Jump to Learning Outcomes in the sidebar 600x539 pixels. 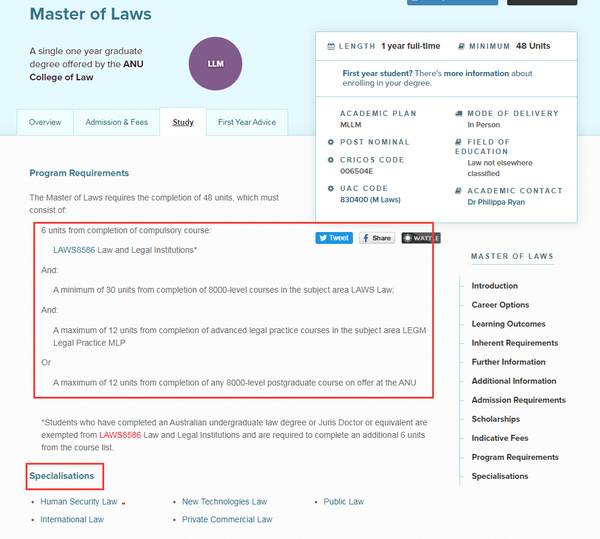pyautogui.click(x=508, y=324)
